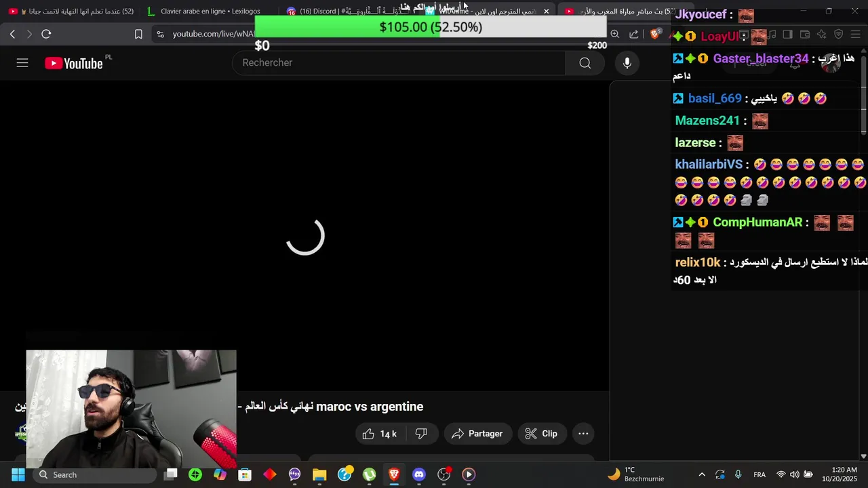
Task: Open the Wi-Fi network tray icon
Action: click(x=781, y=474)
